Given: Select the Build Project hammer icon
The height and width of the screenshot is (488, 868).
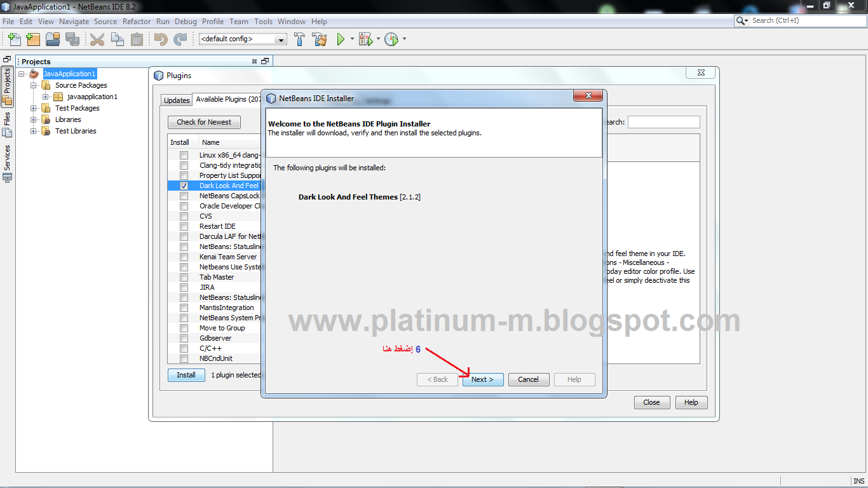Looking at the screenshot, I should click(x=299, y=39).
